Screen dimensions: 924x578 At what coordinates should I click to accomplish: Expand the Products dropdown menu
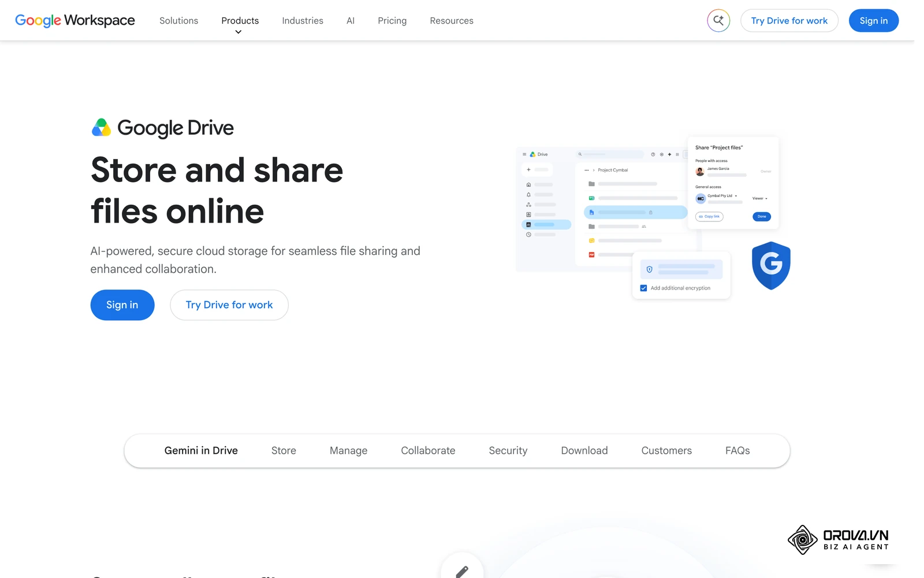coord(240,21)
